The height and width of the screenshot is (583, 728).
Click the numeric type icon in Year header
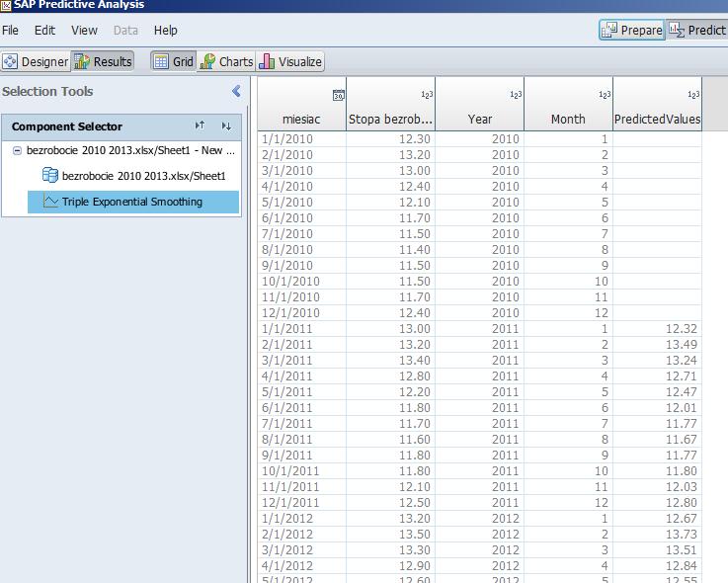pos(516,95)
